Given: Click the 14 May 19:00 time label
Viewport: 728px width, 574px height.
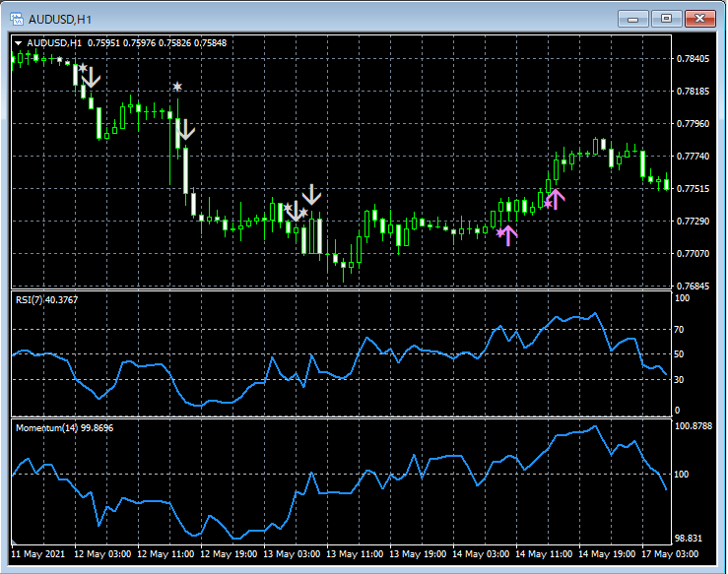Looking at the screenshot, I should (x=607, y=554).
